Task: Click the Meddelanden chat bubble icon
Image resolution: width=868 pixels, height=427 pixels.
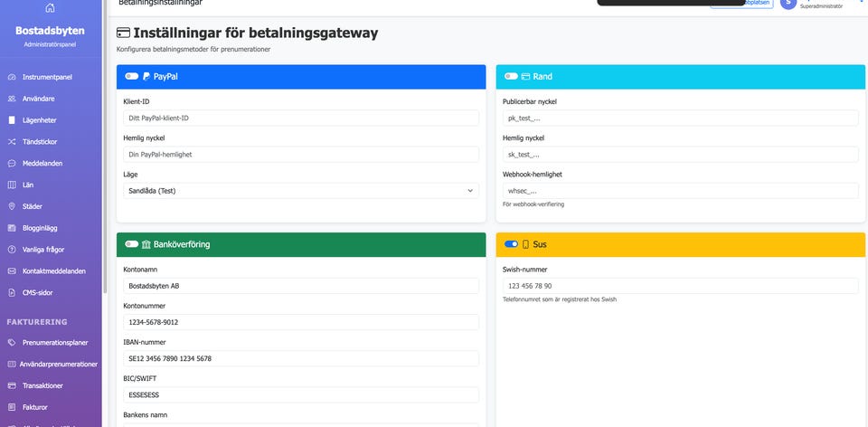Action: (12, 164)
